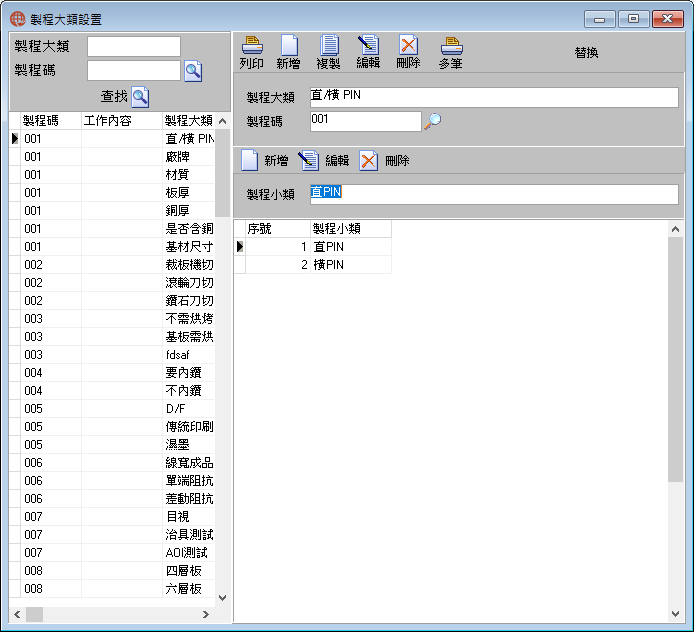
Task: Click the 替換 replace button
Action: click(586, 53)
